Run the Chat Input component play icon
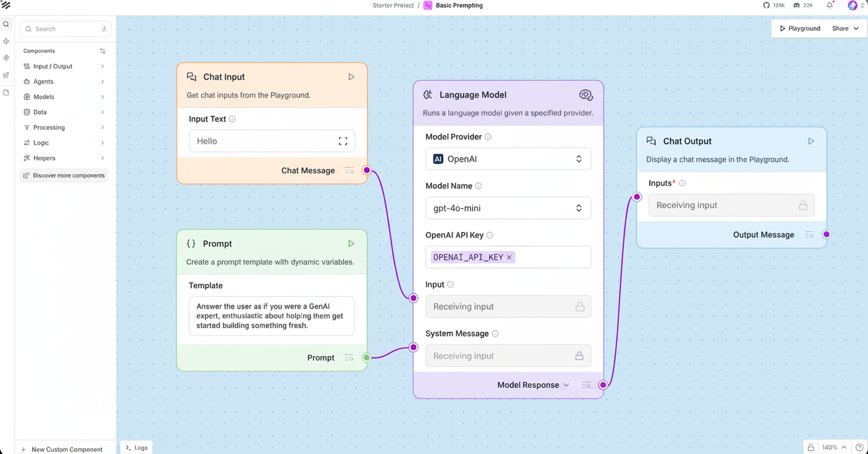The height and width of the screenshot is (454, 868). pyautogui.click(x=351, y=77)
